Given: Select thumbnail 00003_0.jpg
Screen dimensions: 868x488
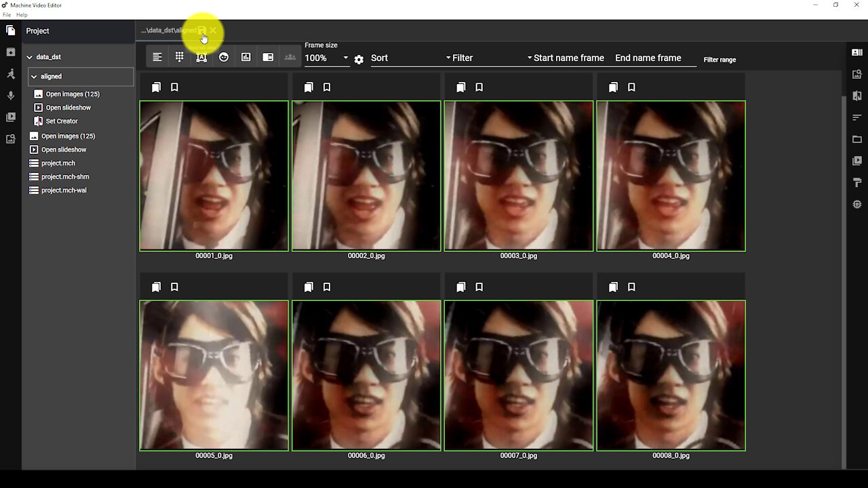Looking at the screenshot, I should 519,176.
